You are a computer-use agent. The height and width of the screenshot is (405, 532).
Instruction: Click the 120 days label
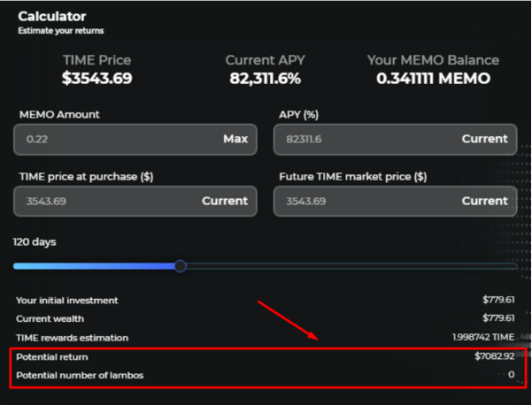[35, 242]
